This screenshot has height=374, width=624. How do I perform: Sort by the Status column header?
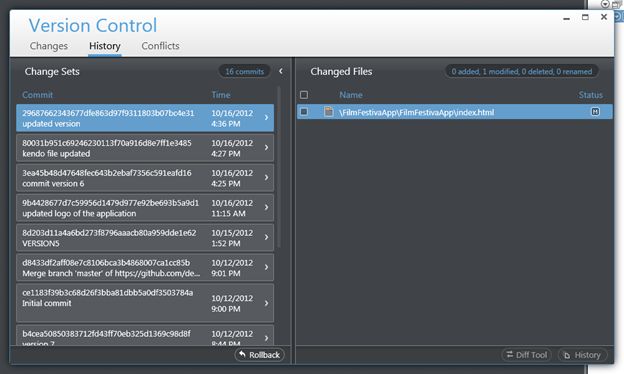591,95
